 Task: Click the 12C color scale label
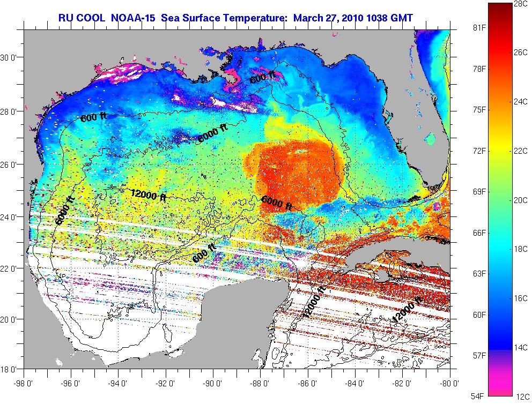522,396
